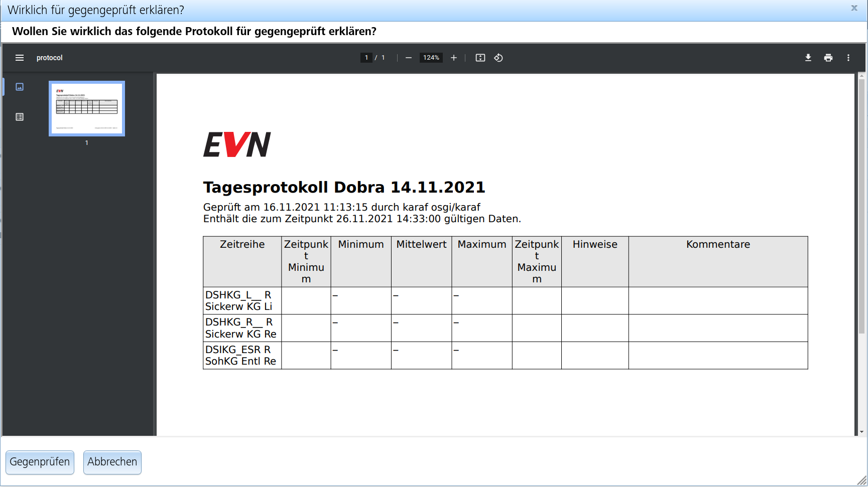
Task: Confirm with the Gegenprüfen button
Action: 40,462
